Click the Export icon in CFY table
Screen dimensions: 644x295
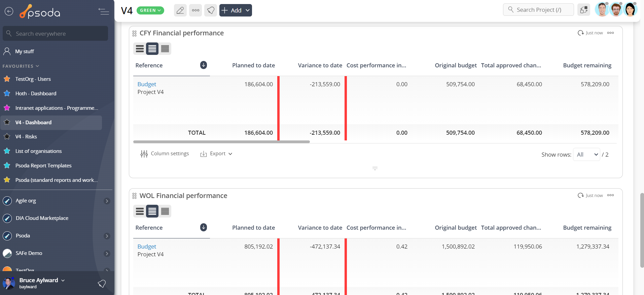(204, 154)
